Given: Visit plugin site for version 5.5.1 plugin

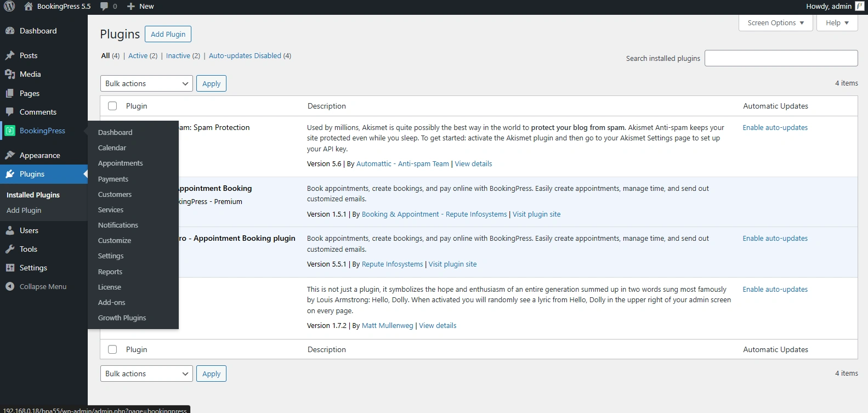Looking at the screenshot, I should 452,264.
